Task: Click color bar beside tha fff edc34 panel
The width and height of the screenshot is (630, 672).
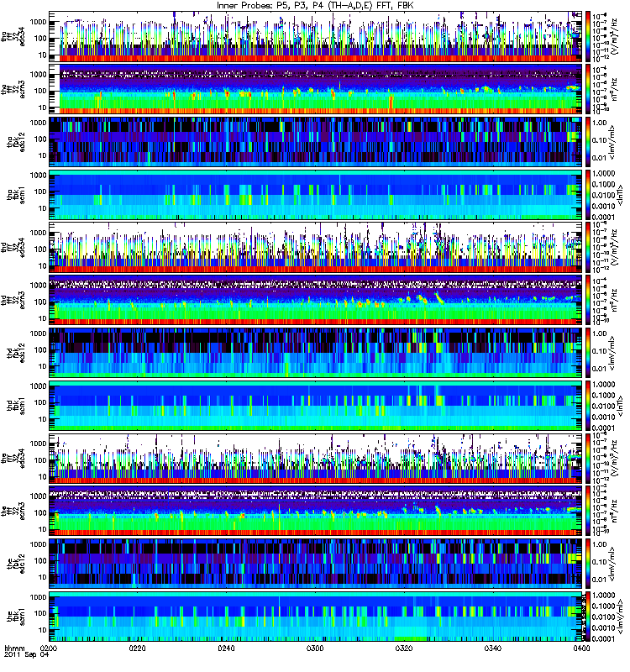Action: (588, 36)
